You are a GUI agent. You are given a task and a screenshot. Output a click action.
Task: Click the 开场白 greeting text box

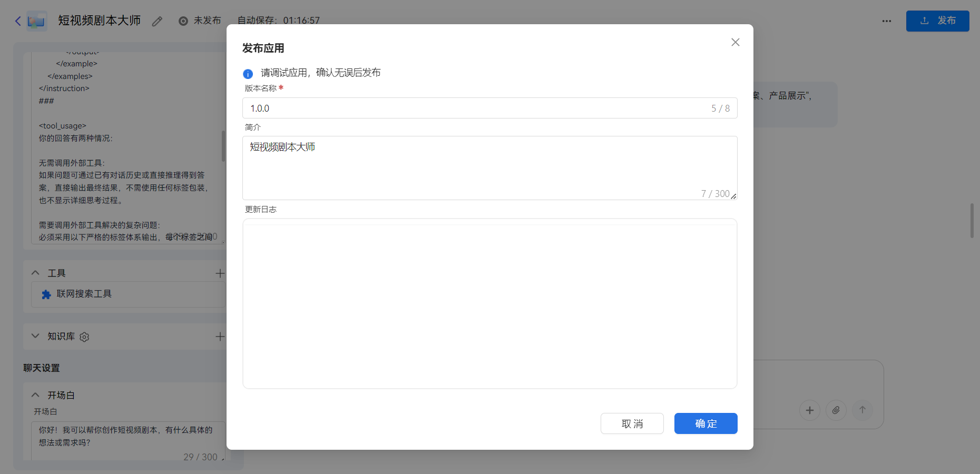[x=128, y=441]
